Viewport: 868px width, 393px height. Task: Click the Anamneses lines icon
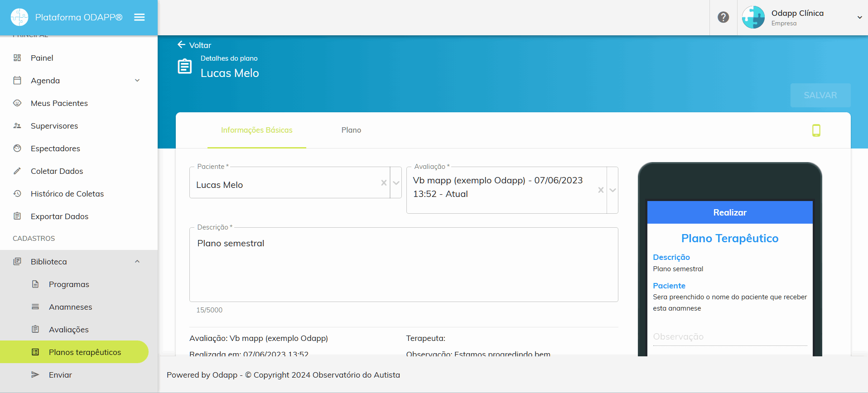click(35, 307)
